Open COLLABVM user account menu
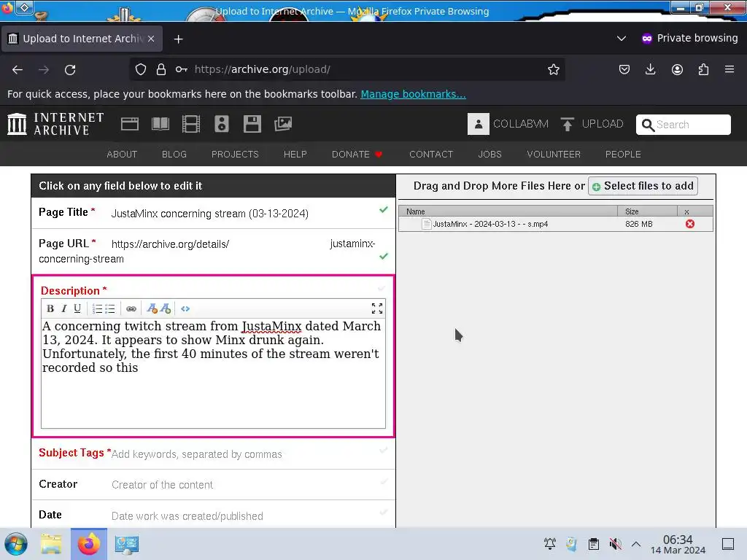The width and height of the screenshot is (747, 560). 508,124
